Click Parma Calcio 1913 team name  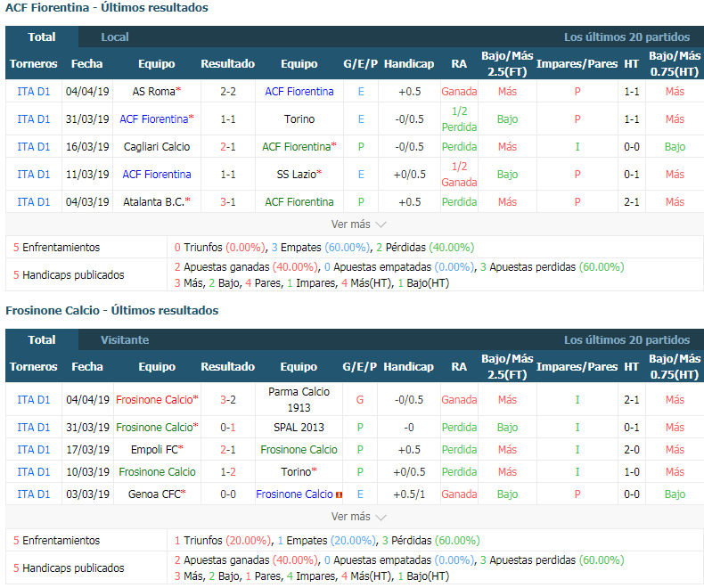click(x=299, y=399)
